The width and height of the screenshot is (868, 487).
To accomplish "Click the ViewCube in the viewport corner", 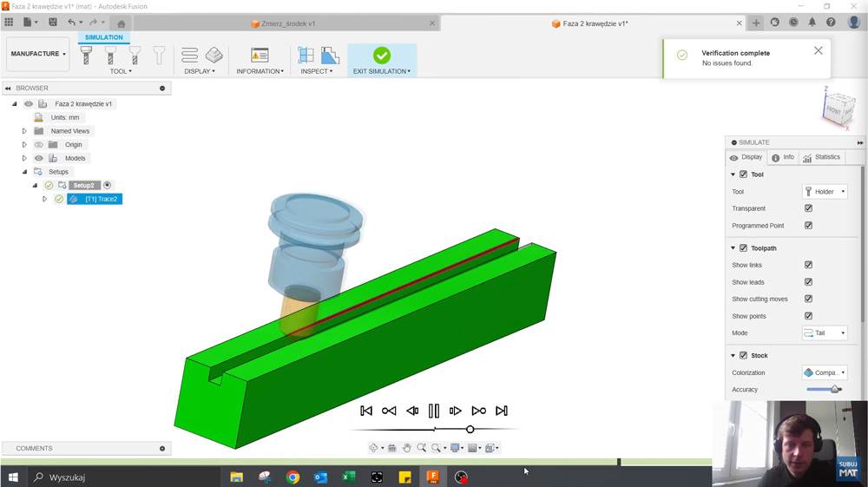I will (833, 109).
